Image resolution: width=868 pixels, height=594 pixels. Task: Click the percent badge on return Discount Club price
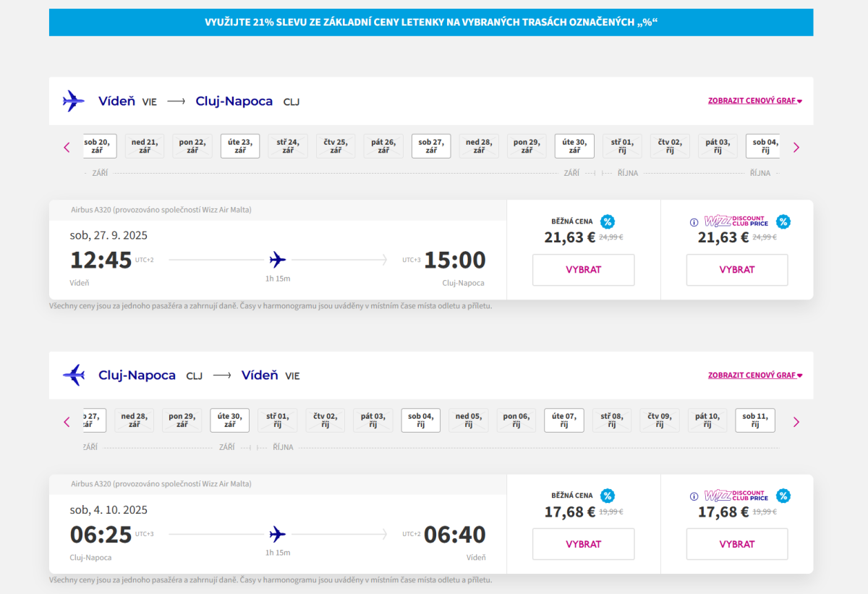coord(783,496)
